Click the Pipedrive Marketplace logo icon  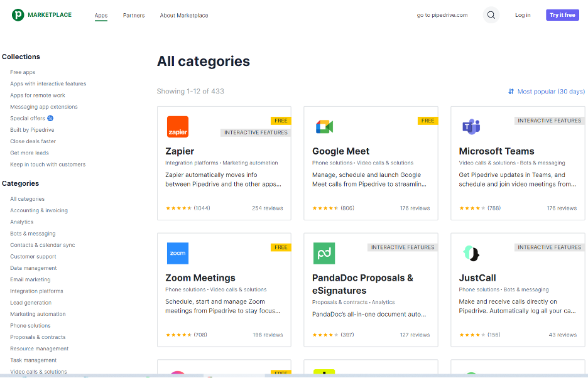tap(18, 15)
